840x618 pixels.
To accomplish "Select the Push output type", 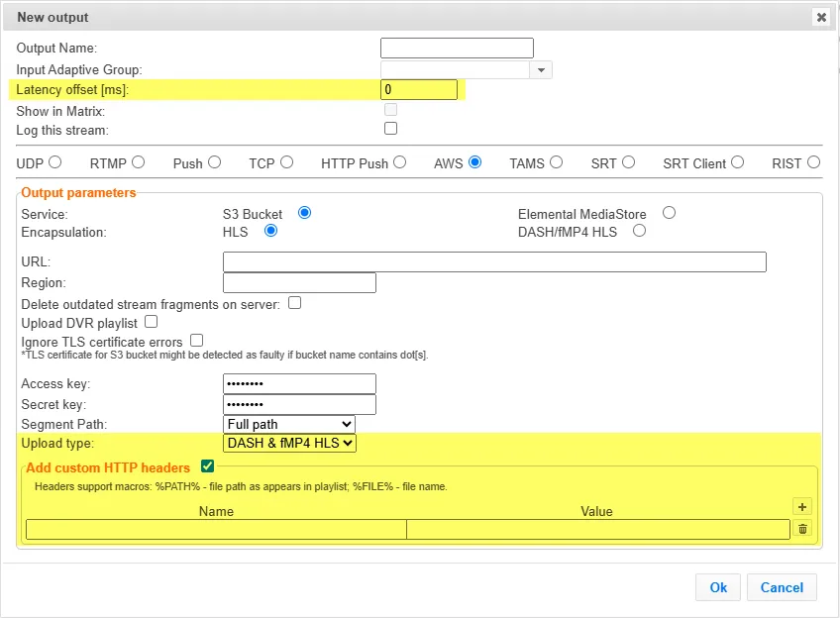I will [214, 162].
